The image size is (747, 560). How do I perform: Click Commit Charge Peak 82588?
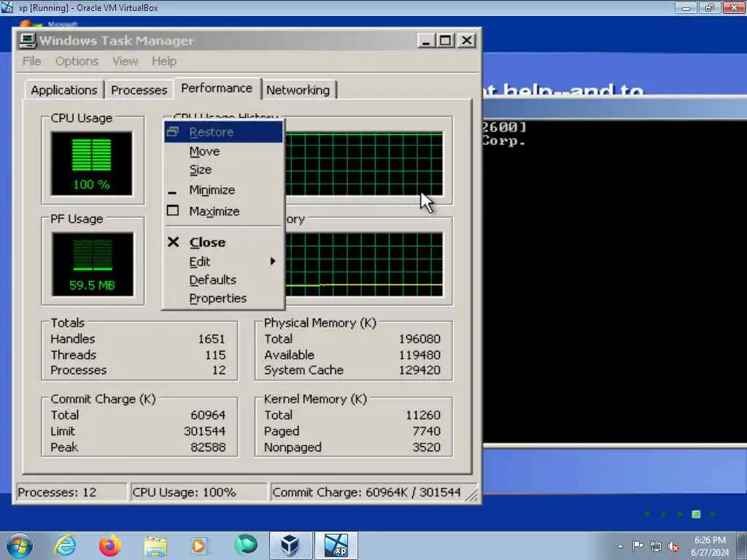208,447
